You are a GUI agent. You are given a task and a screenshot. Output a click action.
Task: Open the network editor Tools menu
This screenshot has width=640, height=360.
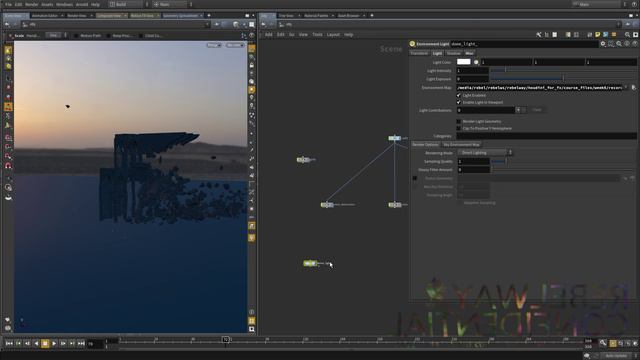point(317,35)
